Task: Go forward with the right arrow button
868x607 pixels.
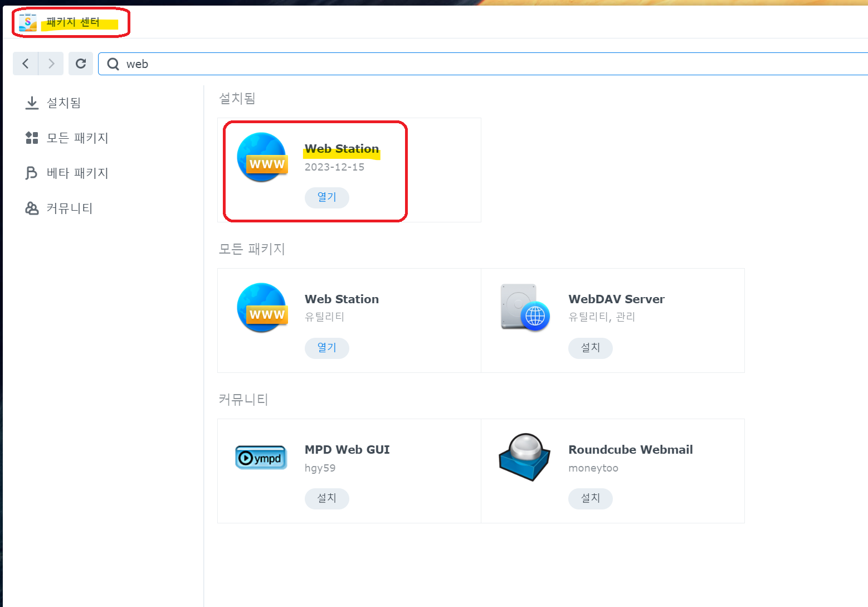Action: point(51,64)
